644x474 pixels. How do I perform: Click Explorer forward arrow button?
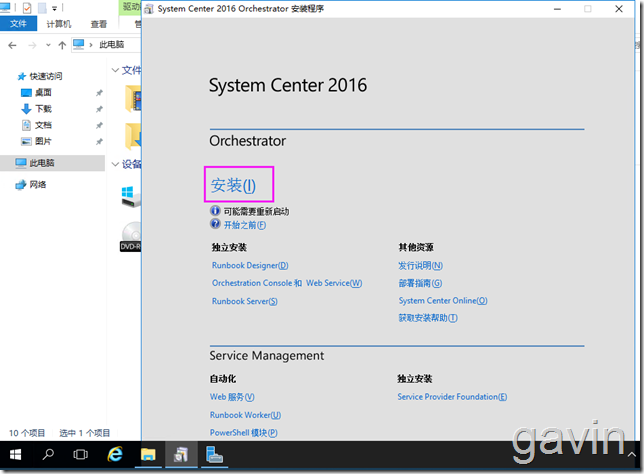click(x=32, y=45)
